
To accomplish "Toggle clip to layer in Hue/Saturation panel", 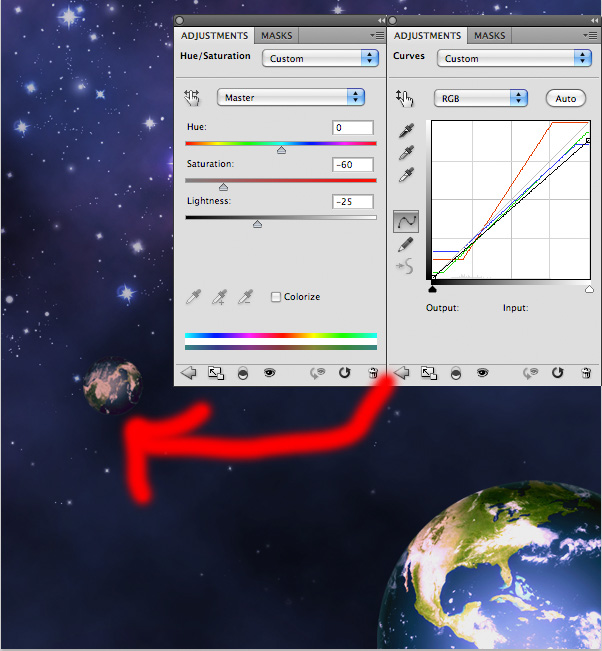I will 243,373.
